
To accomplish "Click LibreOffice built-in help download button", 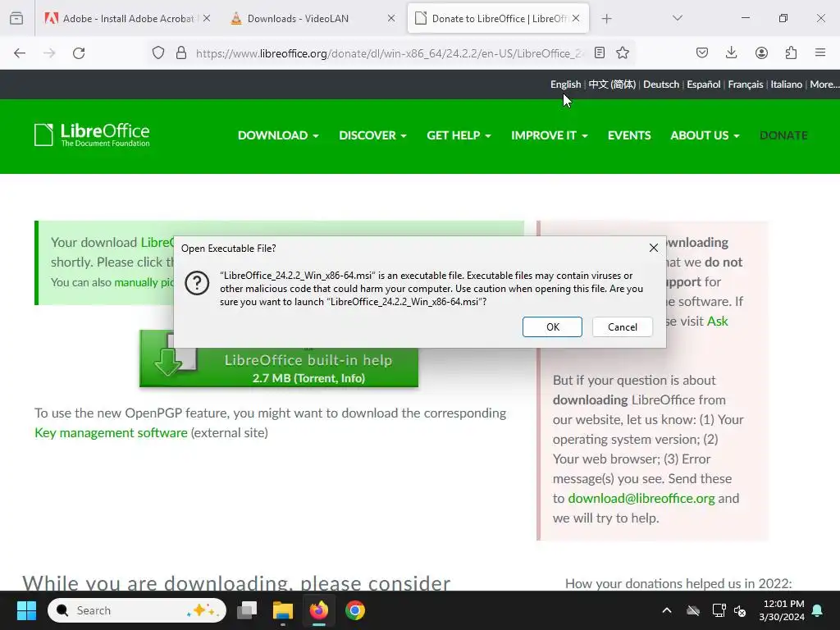I will (x=279, y=367).
